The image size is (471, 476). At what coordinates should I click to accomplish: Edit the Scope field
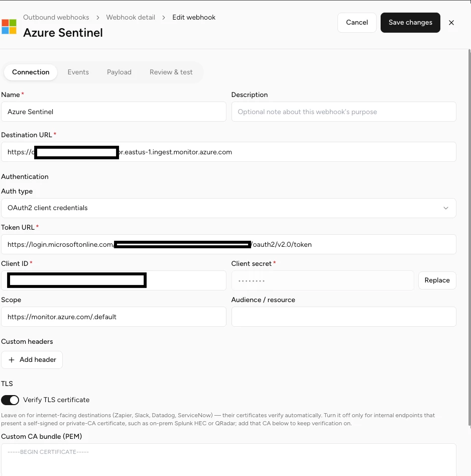113,317
